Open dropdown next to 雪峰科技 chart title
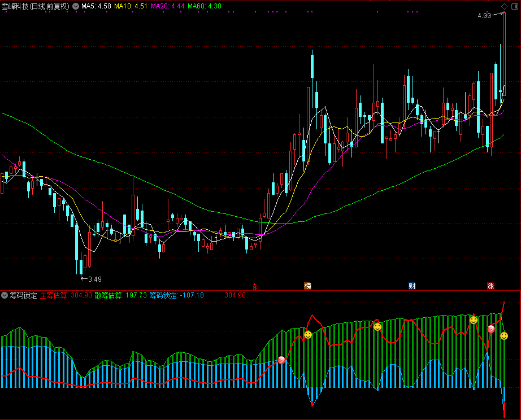The image size is (521, 420). 76,6
